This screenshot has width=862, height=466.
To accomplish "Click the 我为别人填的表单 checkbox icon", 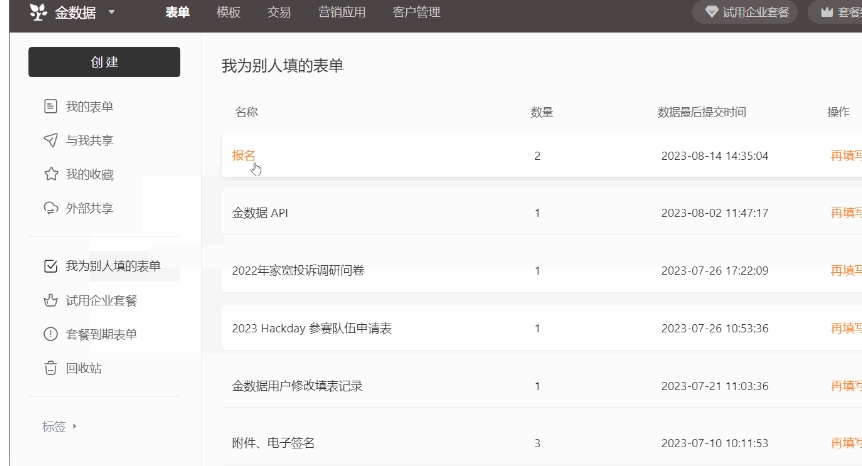I will click(x=51, y=266).
